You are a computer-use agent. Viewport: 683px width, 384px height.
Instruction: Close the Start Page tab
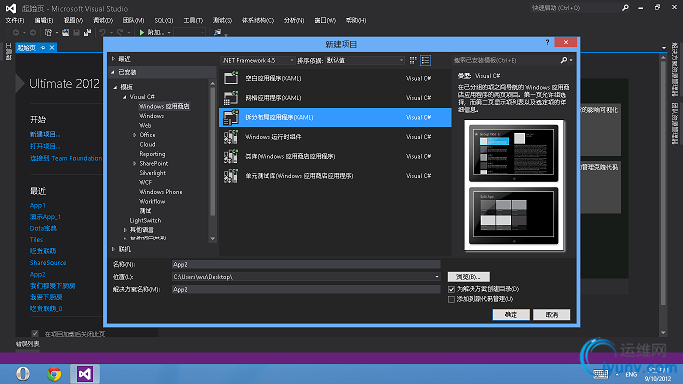(52, 47)
